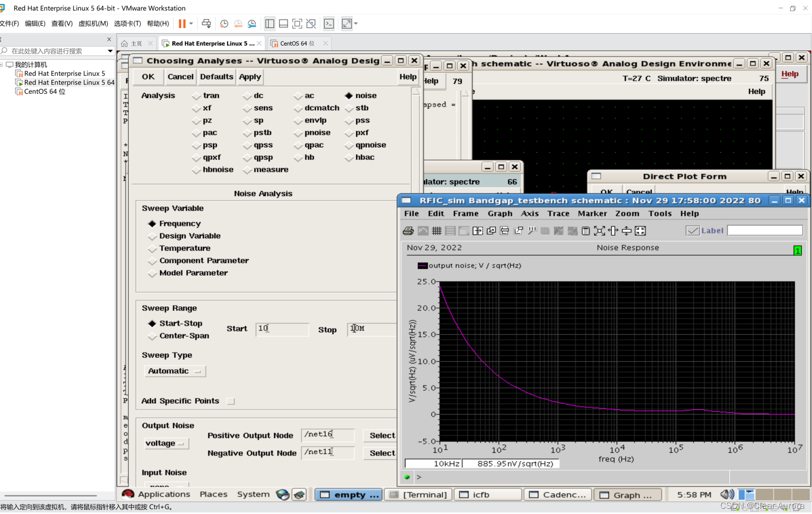Click the print icon in the waveform window toolbar
812x514 pixels.
(x=408, y=231)
